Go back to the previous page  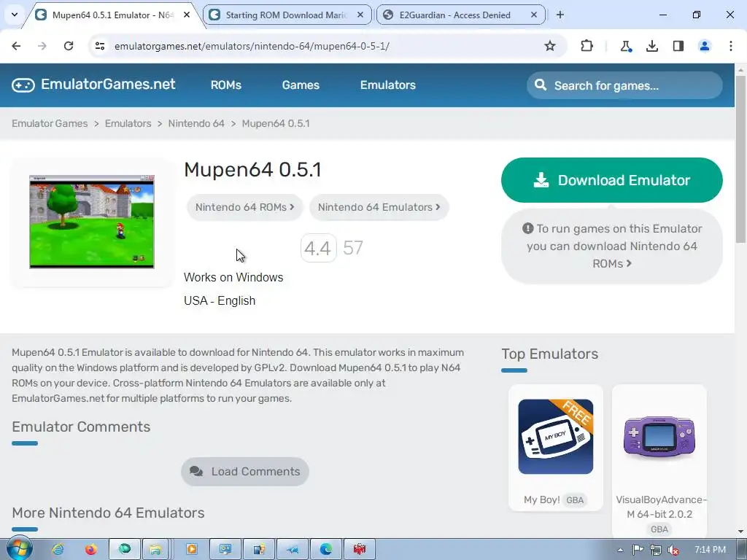point(16,46)
